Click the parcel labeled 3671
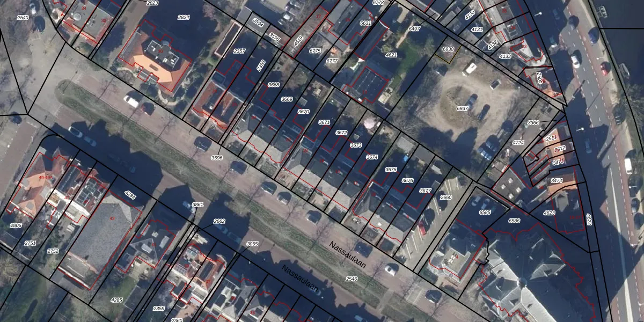The height and width of the screenshot is (322, 644). (324, 122)
